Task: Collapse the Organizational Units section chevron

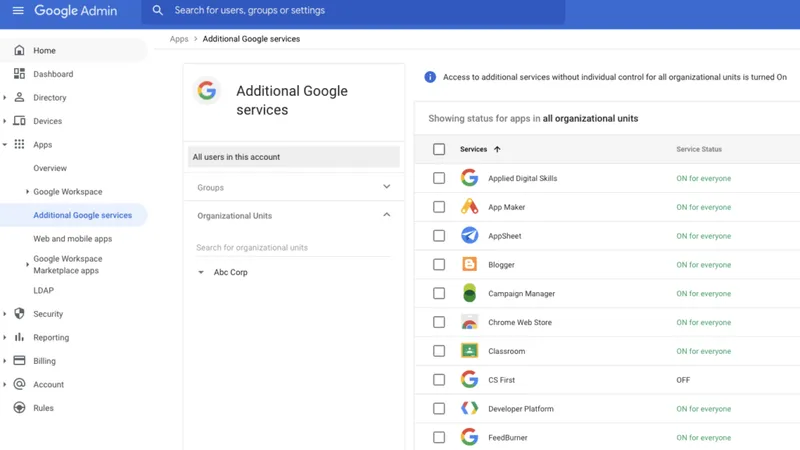Action: (x=387, y=215)
